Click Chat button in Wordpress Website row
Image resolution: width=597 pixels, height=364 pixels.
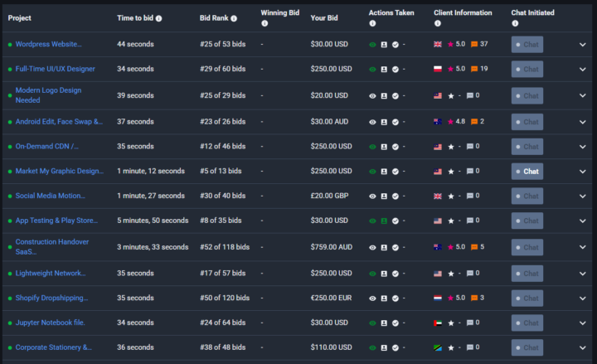[x=527, y=45]
